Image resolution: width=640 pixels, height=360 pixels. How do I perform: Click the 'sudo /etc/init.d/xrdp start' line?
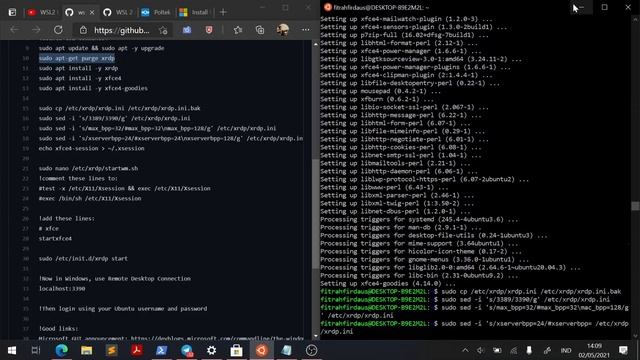tap(83, 258)
